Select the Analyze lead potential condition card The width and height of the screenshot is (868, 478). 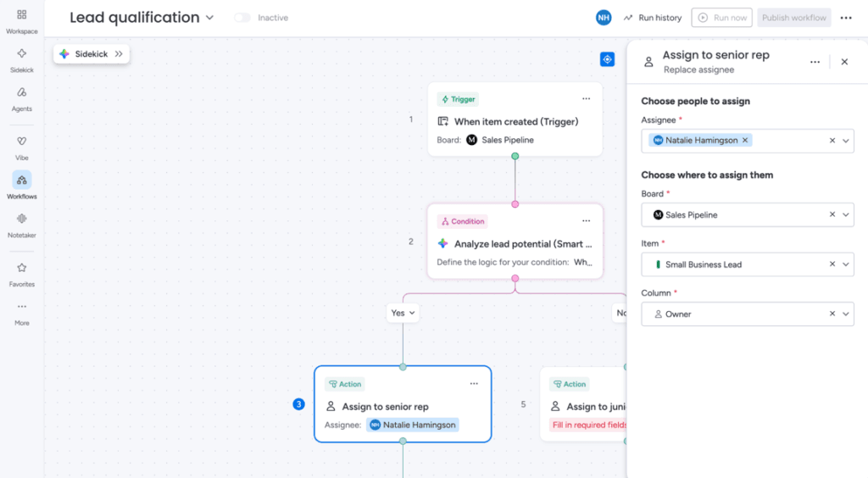point(515,242)
